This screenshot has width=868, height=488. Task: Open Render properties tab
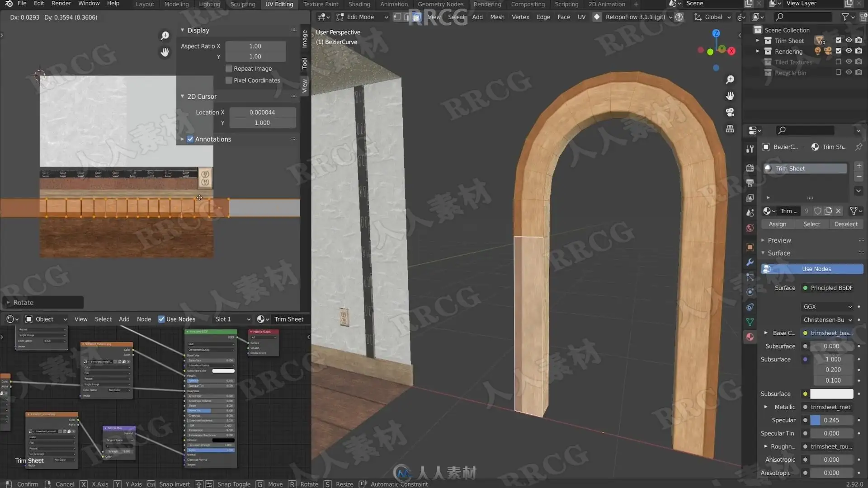750,168
